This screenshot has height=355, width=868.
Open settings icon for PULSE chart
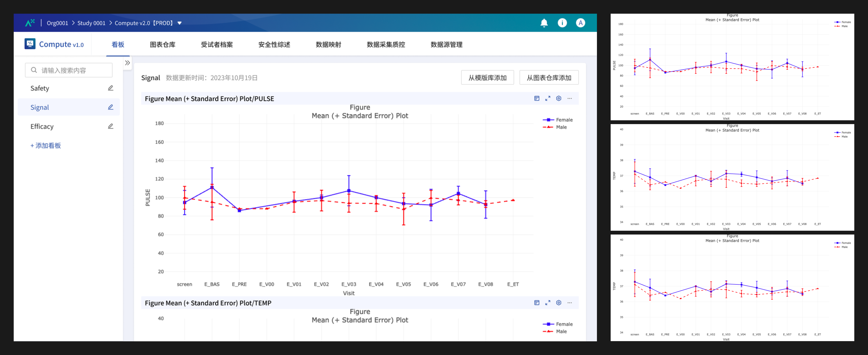[x=559, y=99]
